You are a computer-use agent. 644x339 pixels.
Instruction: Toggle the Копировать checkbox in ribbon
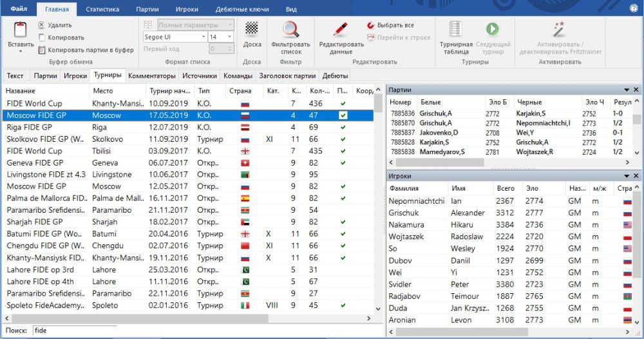click(x=41, y=37)
